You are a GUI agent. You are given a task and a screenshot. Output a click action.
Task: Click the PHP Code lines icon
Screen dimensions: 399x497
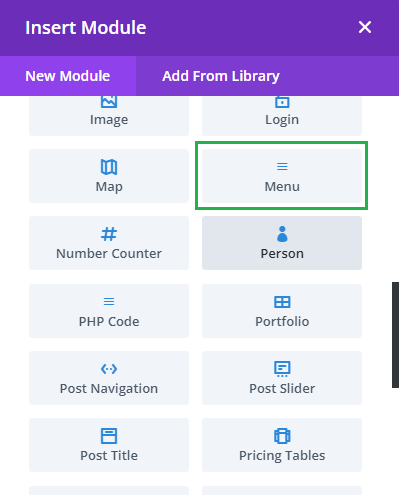109,301
